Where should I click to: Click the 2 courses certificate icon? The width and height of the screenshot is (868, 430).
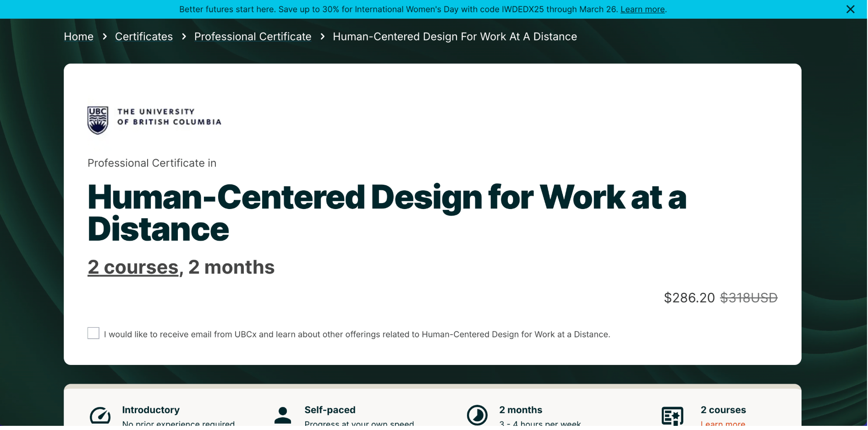672,416
